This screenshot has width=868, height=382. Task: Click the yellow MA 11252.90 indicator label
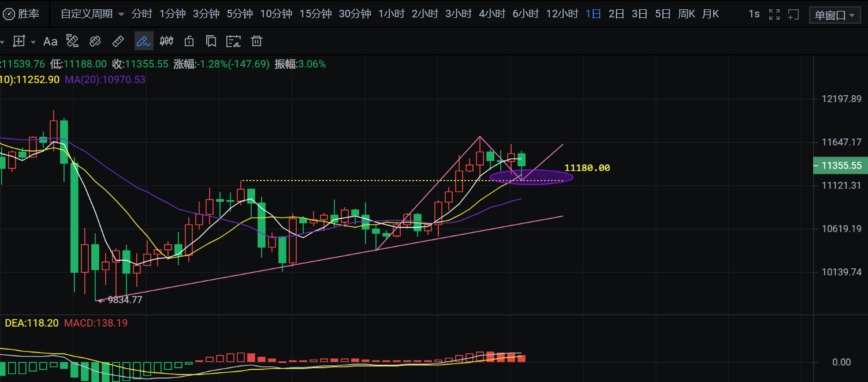click(30, 80)
